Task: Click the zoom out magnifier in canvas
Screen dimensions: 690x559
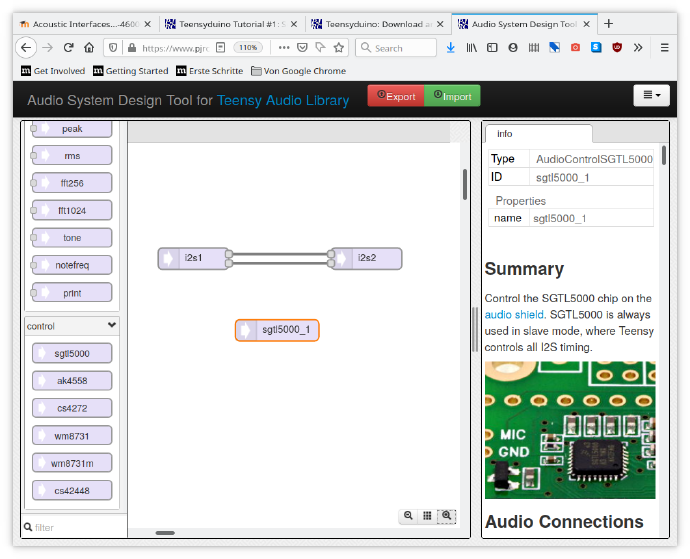Action: click(x=408, y=516)
